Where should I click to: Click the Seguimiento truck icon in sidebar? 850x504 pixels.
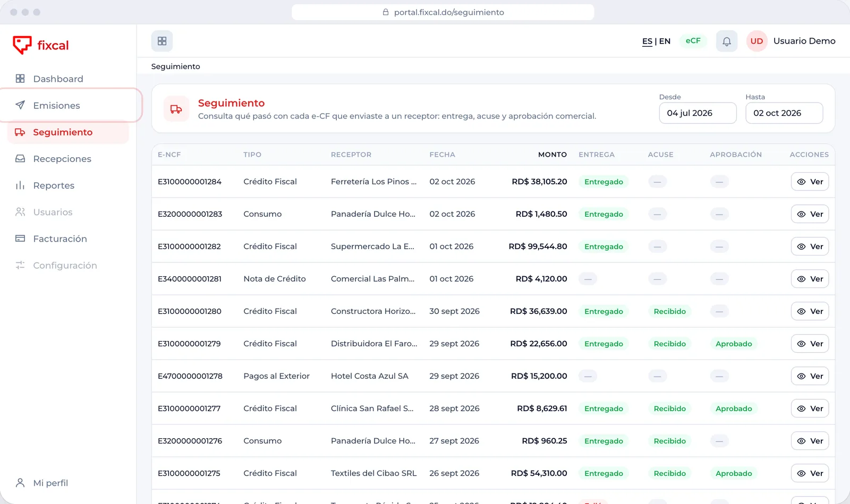coord(20,132)
